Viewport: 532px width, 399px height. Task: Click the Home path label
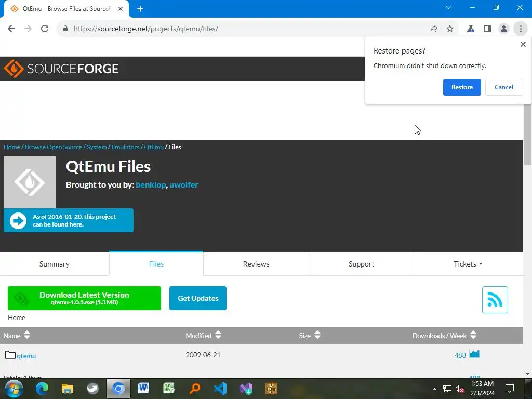(x=16, y=317)
